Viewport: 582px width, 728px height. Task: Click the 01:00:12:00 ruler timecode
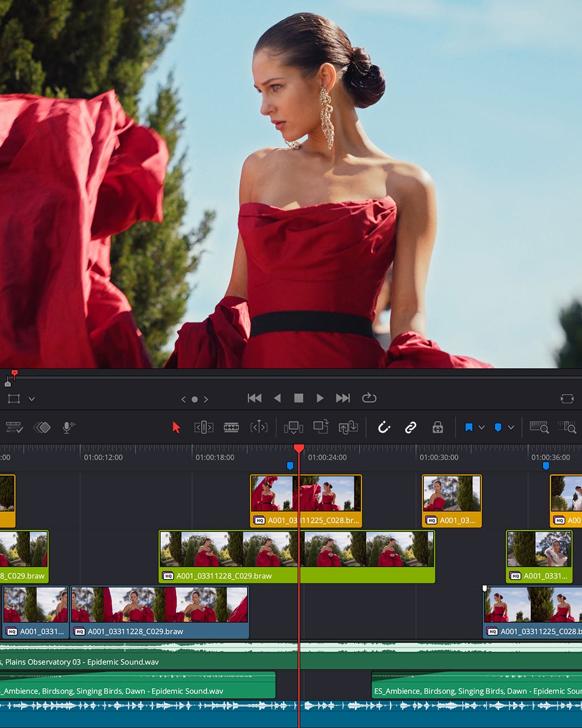click(x=103, y=457)
